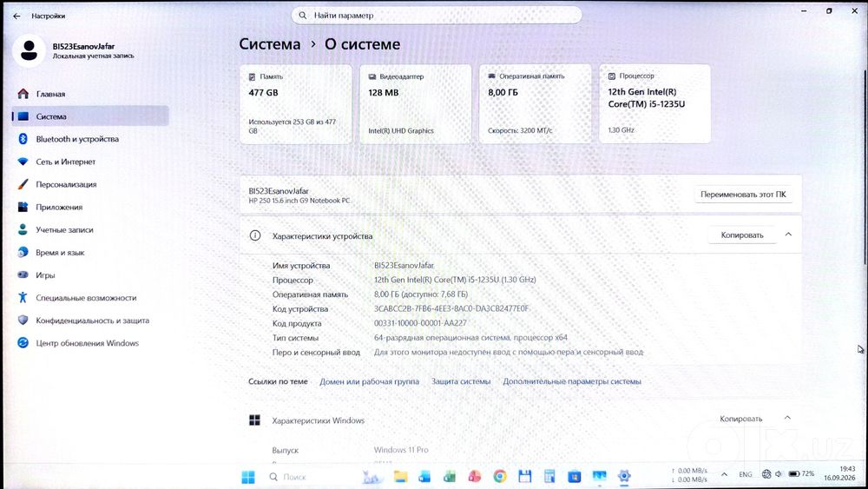Screen dimensions: 868x489
Task: Open Excel from the taskbar
Action: tap(450, 476)
